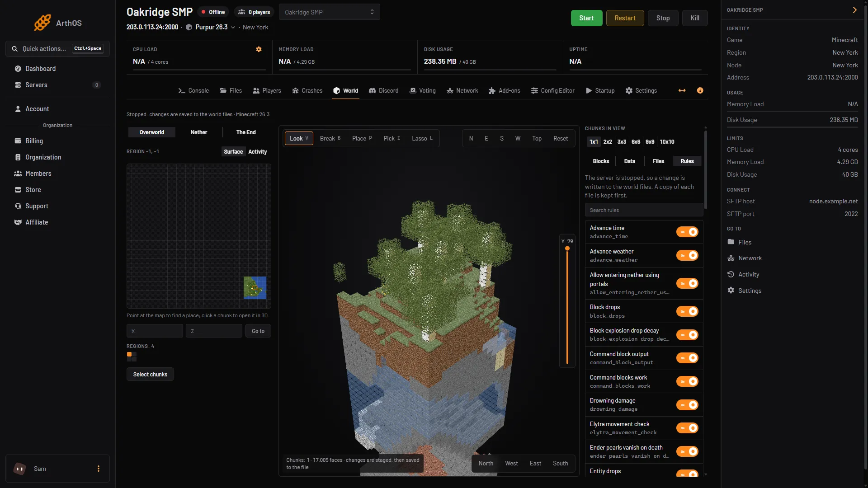Collapse the Oakridge SMP side panel chevron
The width and height of the screenshot is (868, 488).
(x=854, y=10)
